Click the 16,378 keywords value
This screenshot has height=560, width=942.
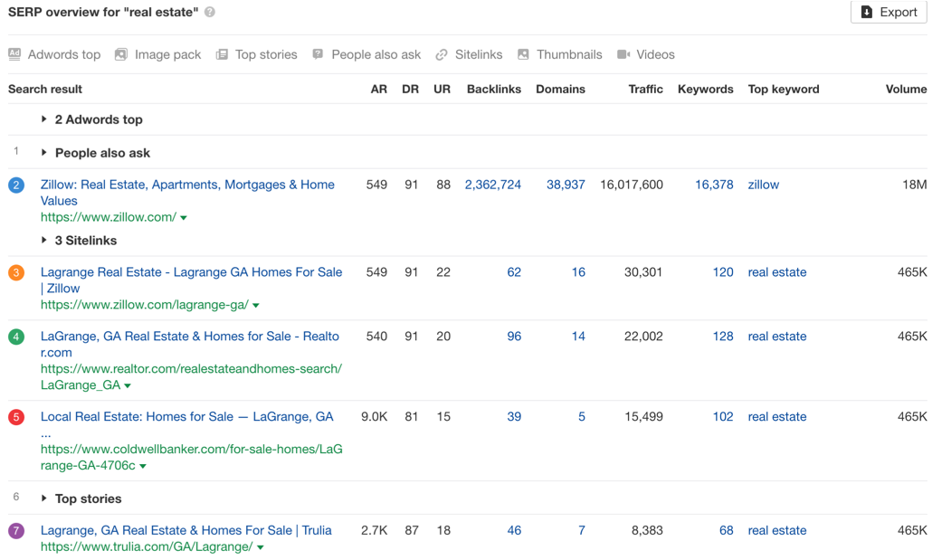714,185
